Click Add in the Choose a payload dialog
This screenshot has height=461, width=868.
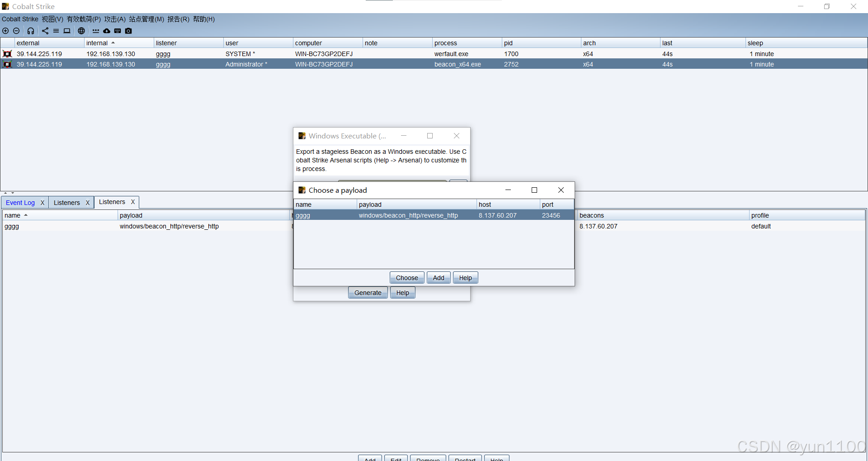[439, 278]
